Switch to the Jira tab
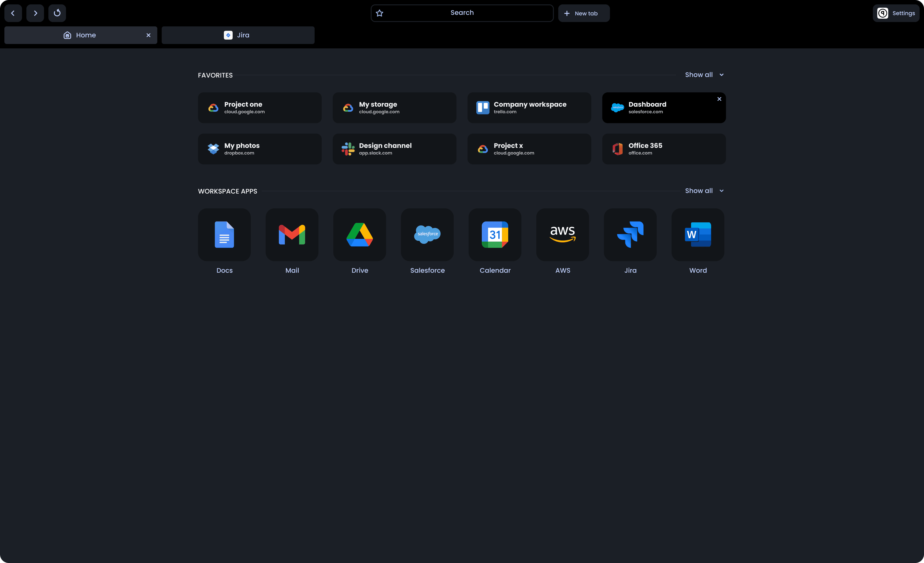Viewport: 924px width, 563px height. [x=238, y=35]
